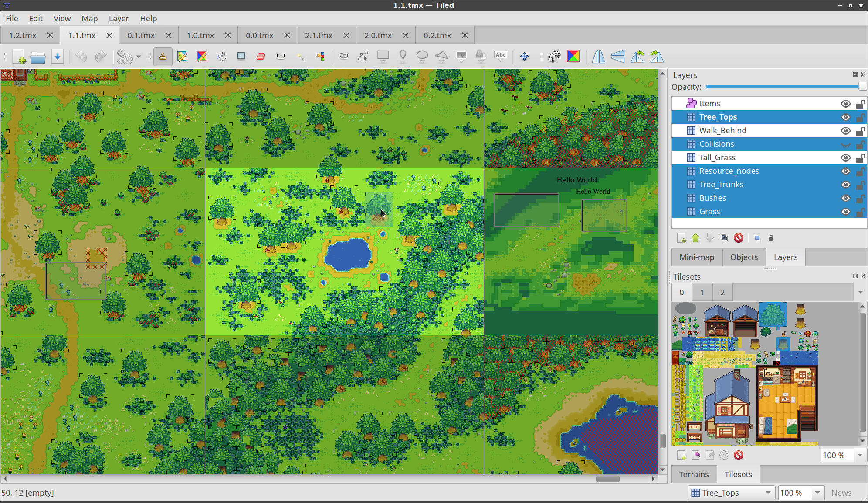Screen dimensions: 868x503
Task: Toggle visibility of Grass layer
Action: [845, 211]
